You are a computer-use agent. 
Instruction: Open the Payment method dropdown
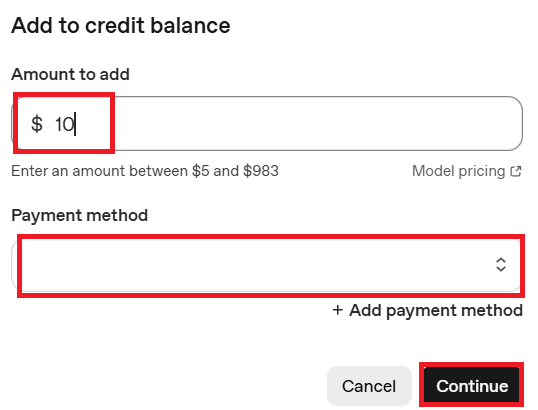click(x=267, y=265)
